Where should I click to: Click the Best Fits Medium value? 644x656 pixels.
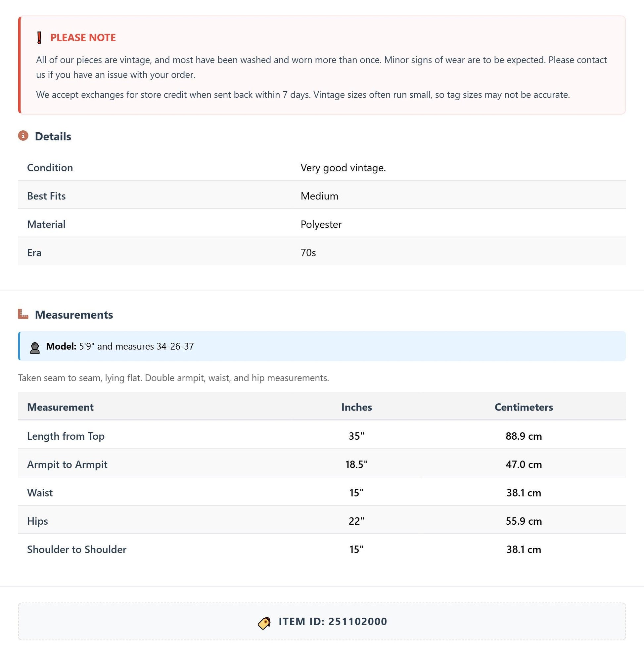[x=319, y=196]
